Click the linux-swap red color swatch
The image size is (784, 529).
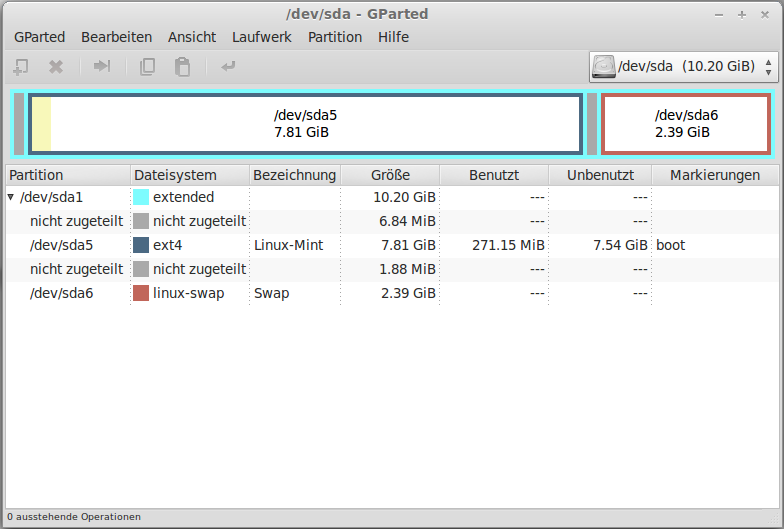pyautogui.click(x=141, y=293)
